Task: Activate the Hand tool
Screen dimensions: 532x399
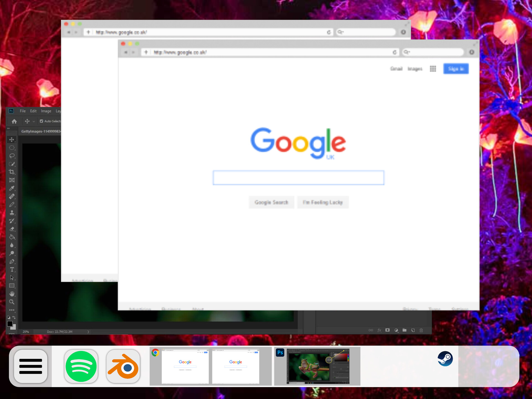Action: coord(12,294)
